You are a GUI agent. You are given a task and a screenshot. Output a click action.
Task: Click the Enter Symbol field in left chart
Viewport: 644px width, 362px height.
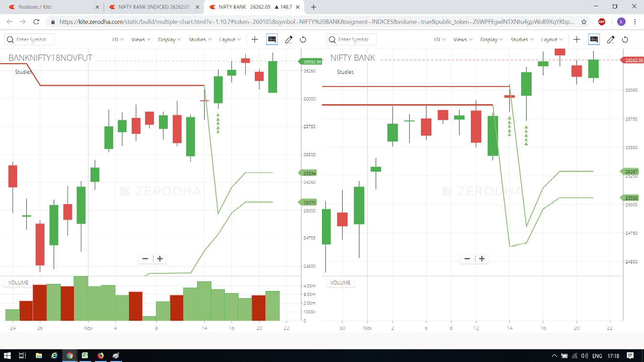click(29, 40)
